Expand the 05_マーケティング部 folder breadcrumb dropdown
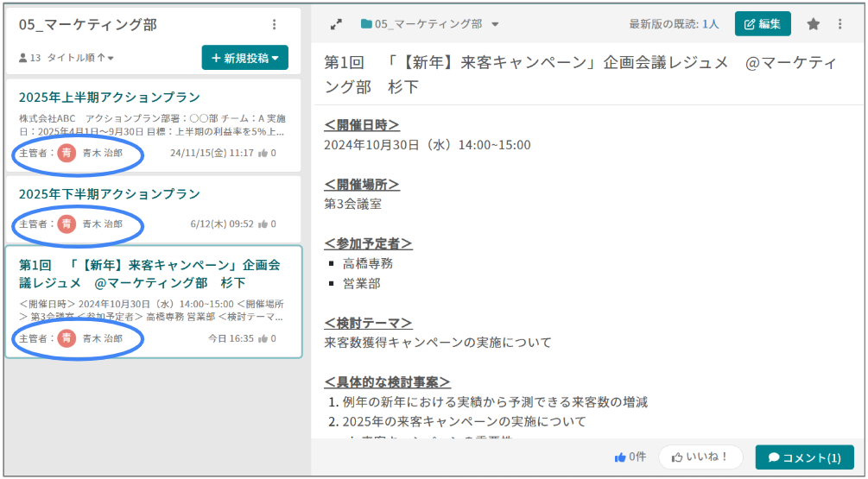 pos(495,24)
